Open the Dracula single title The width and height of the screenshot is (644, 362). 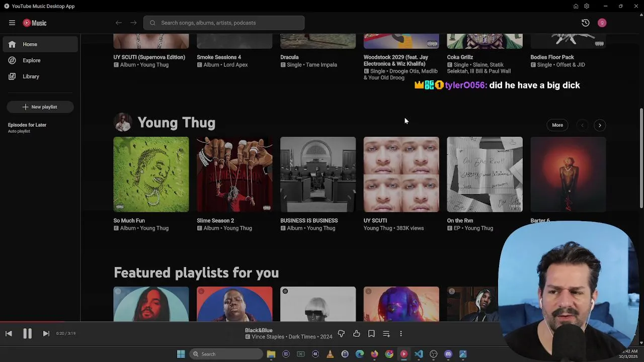point(289,57)
